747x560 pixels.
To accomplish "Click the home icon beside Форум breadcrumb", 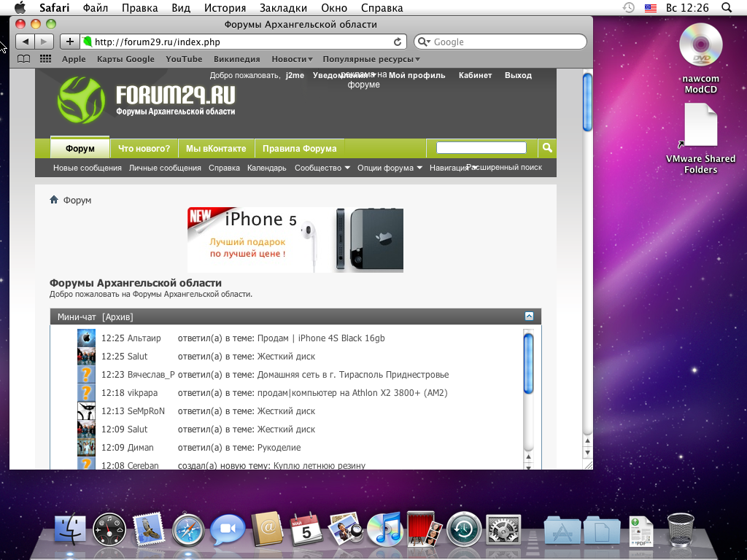I will [54, 200].
